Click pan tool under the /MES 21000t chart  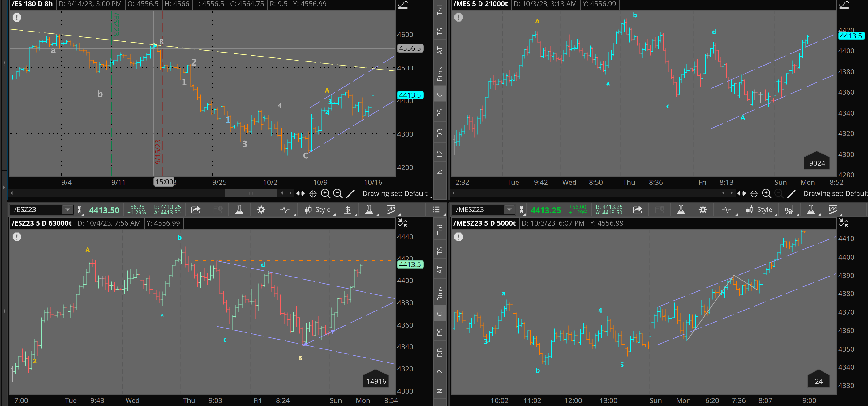click(741, 193)
